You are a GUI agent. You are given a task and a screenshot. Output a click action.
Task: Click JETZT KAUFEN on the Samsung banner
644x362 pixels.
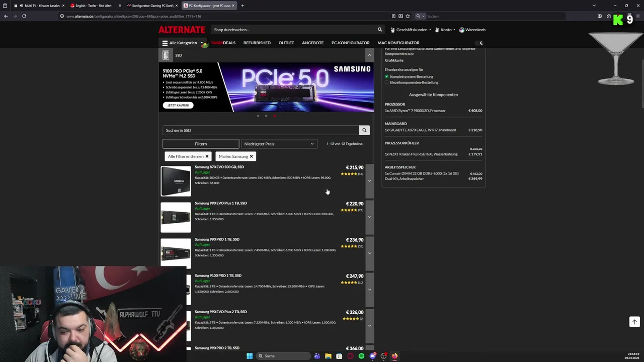[178, 105]
